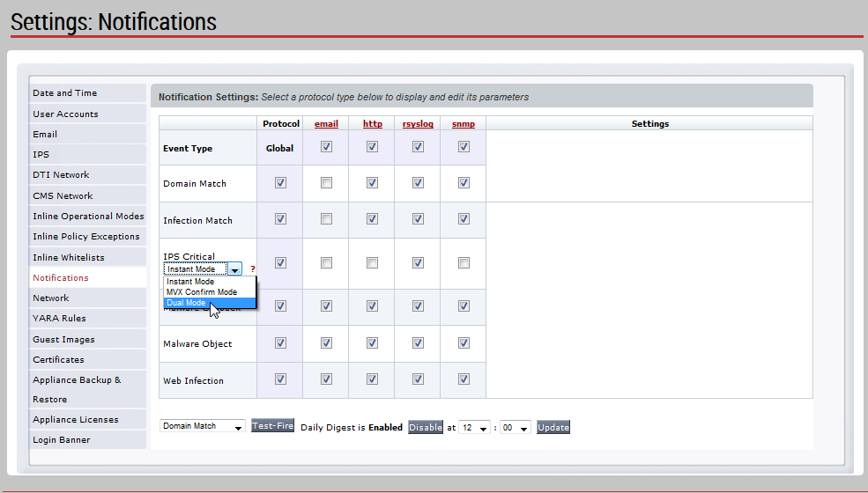Open the http protocol link

pos(373,123)
